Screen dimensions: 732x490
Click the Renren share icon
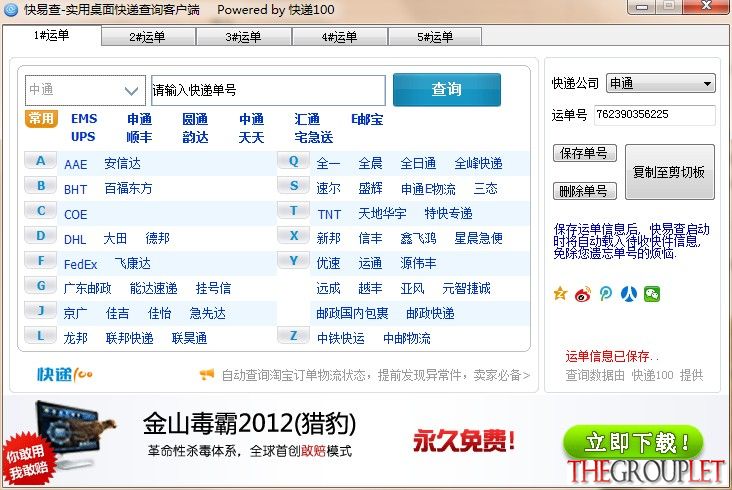pyautogui.click(x=629, y=294)
